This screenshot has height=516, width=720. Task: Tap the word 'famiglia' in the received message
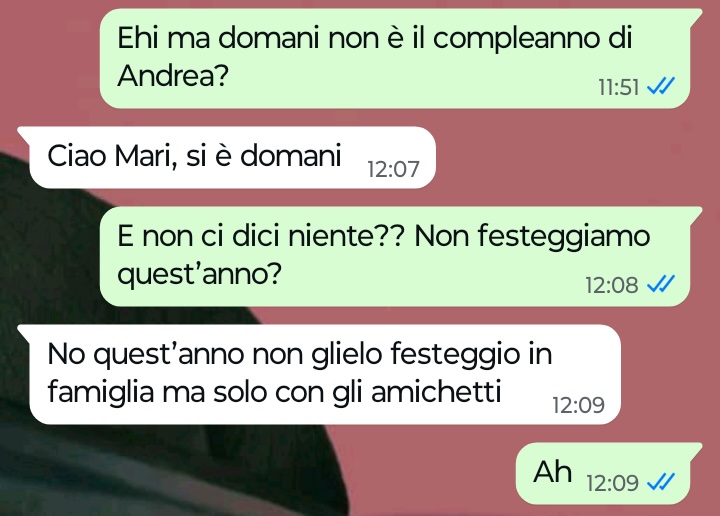[x=101, y=393]
